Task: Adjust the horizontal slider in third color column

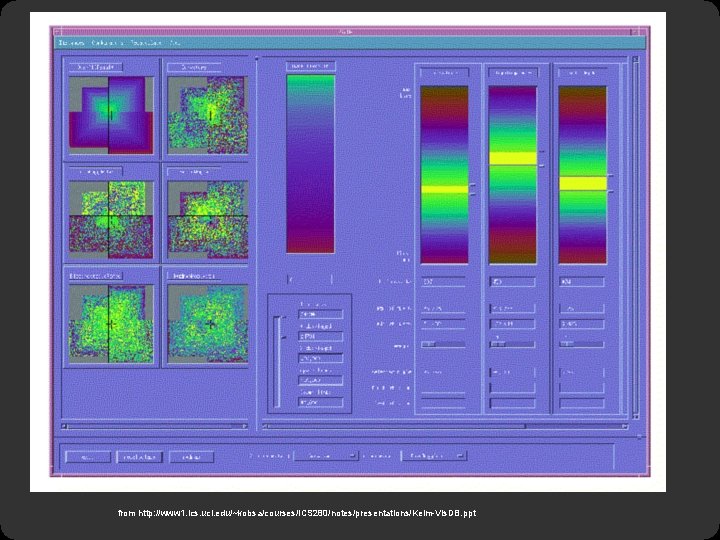Action: pos(581,344)
